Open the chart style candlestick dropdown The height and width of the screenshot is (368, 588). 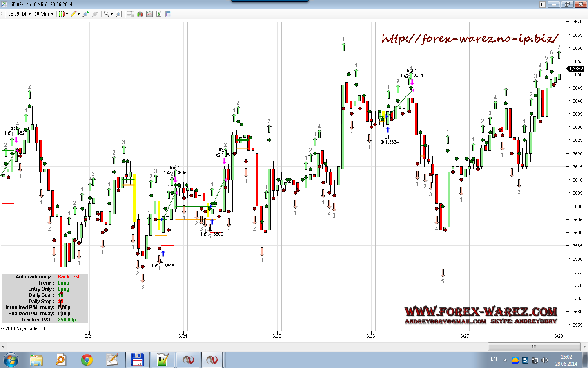(x=62, y=14)
